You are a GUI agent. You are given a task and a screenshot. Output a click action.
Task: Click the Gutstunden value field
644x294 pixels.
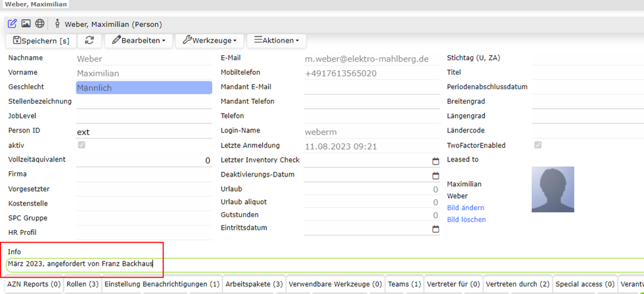(372, 216)
